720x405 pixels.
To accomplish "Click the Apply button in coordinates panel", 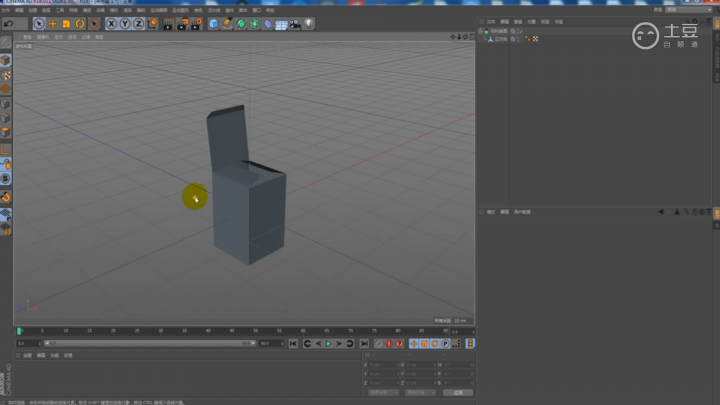I will coord(457,392).
